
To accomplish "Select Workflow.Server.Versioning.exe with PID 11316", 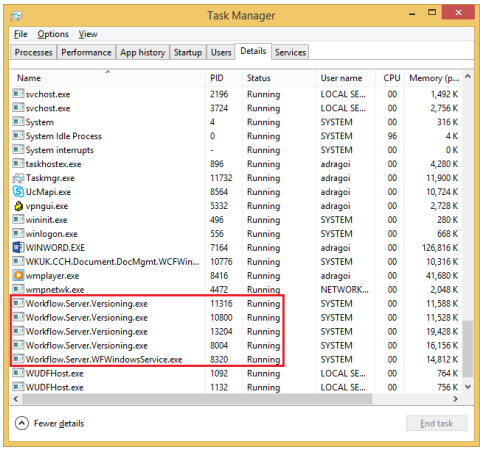I will [x=236, y=303].
